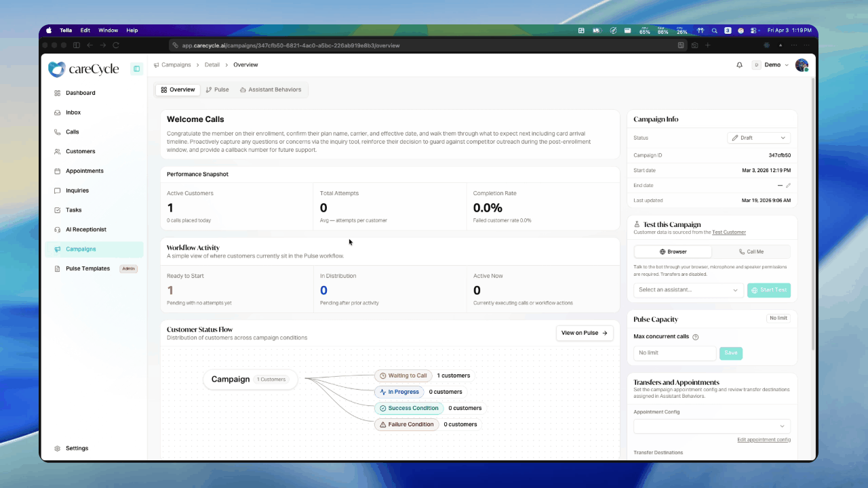Select Browser as the test method
Viewport: 868px width, 488px height.
[x=673, y=251]
